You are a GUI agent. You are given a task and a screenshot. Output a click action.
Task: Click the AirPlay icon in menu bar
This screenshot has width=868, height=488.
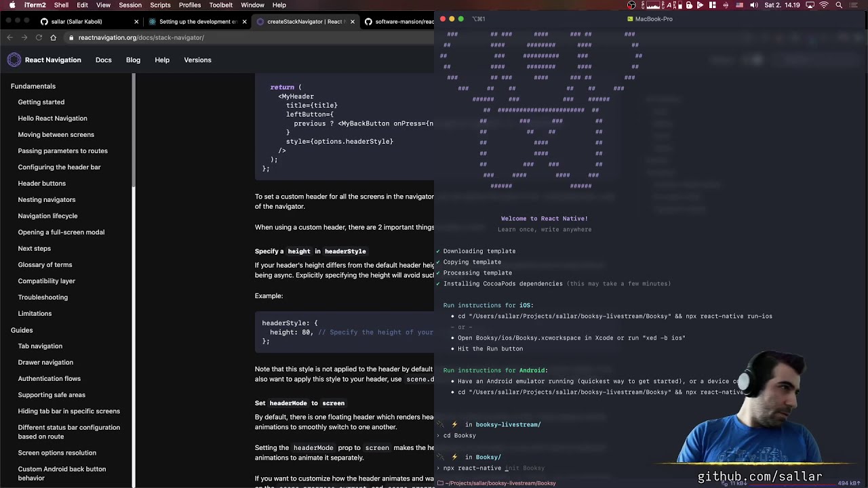pos(810,5)
